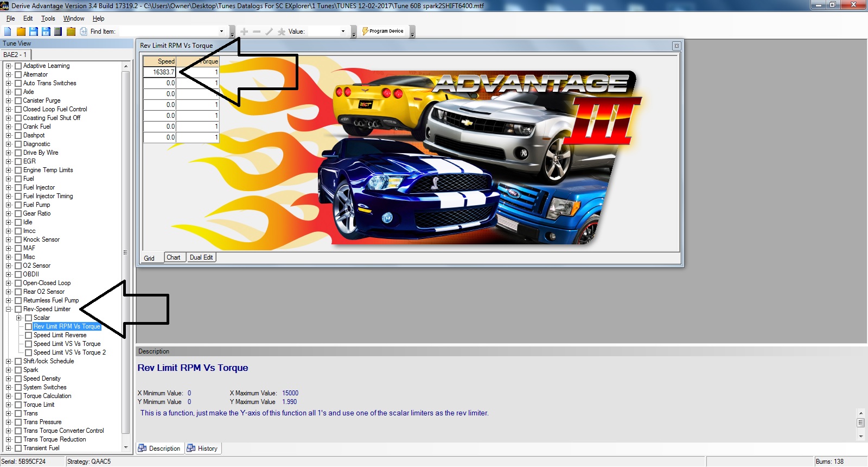This screenshot has height=467, width=868.
Task: Open the toolbar overflow after Program Device
Action: coord(412,32)
